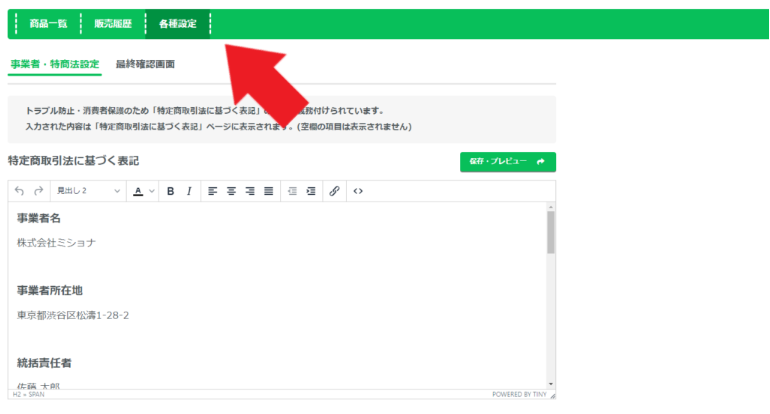Center align the text
This screenshot has height=414, width=770.
pyautogui.click(x=231, y=191)
